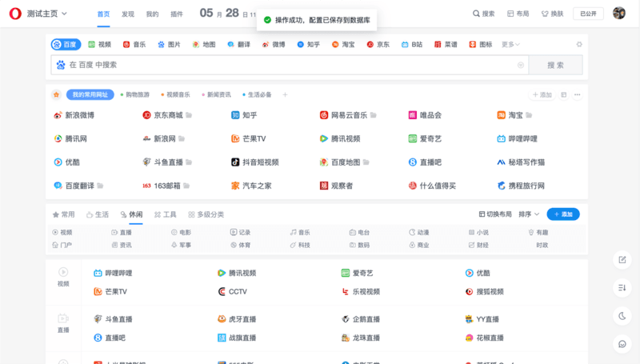Expand the 百度地图 folder icon

tap(366, 162)
